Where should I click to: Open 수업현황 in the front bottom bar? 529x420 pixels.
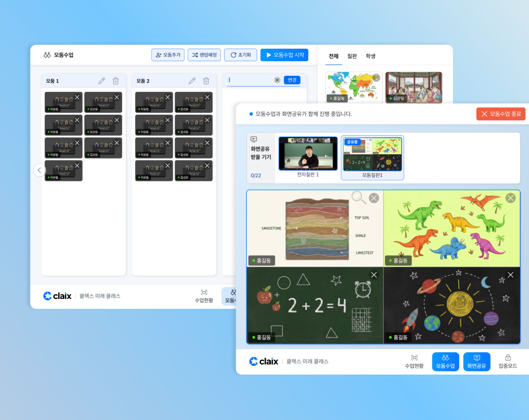(414, 362)
